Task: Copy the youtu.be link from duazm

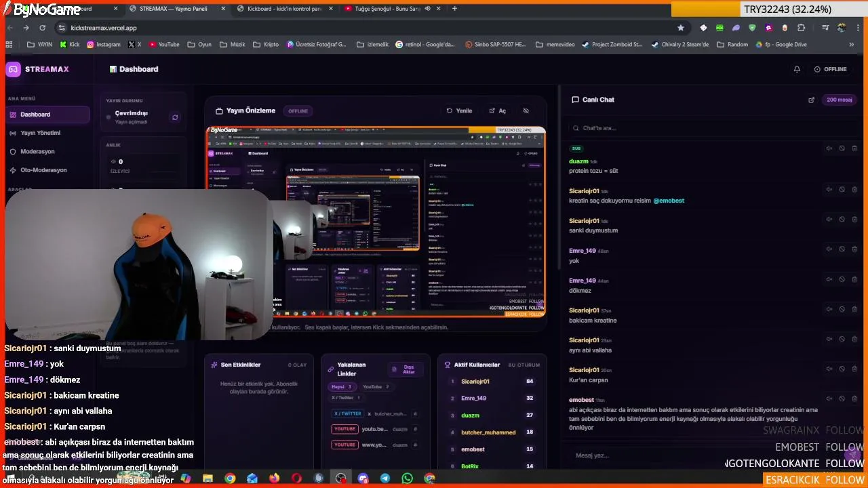Action: click(415, 429)
